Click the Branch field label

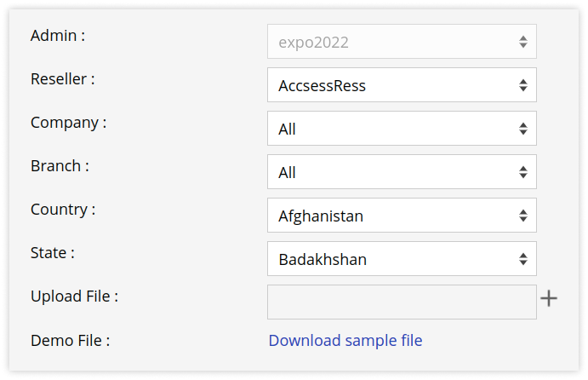coord(60,166)
